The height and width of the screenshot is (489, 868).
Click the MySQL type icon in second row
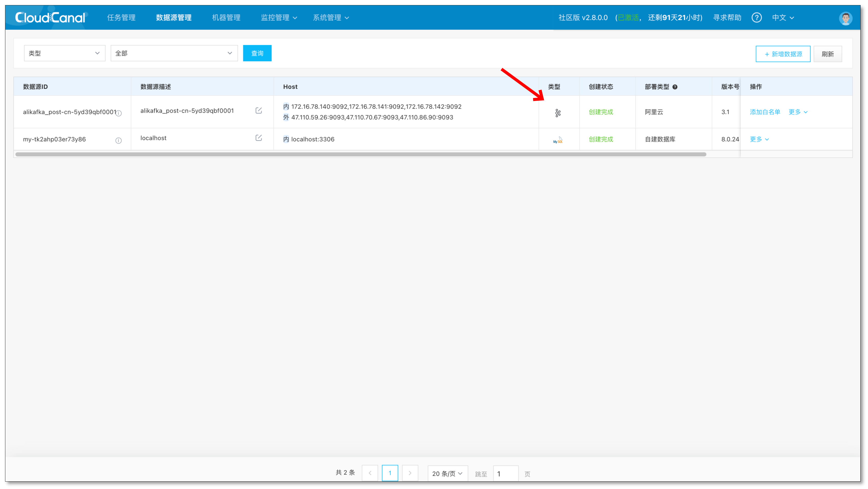pyautogui.click(x=558, y=140)
